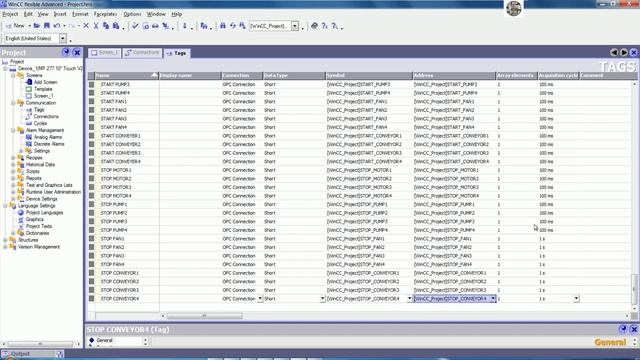Select Tags under Communication in tree
The height and width of the screenshot is (360, 640).
pos(39,109)
